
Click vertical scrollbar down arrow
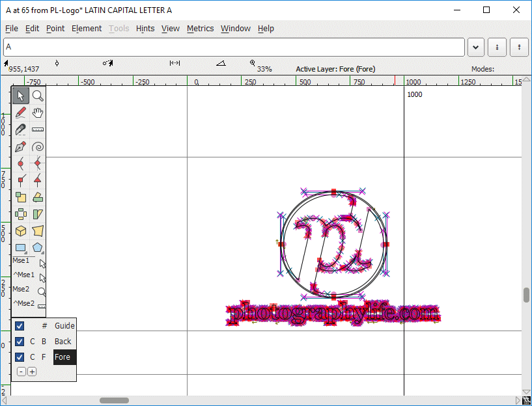[x=526, y=392]
